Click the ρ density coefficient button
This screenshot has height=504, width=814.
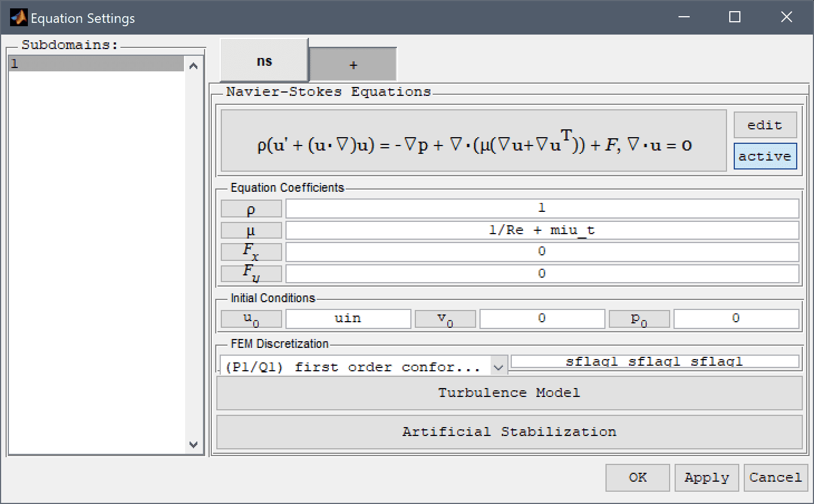[x=251, y=209]
